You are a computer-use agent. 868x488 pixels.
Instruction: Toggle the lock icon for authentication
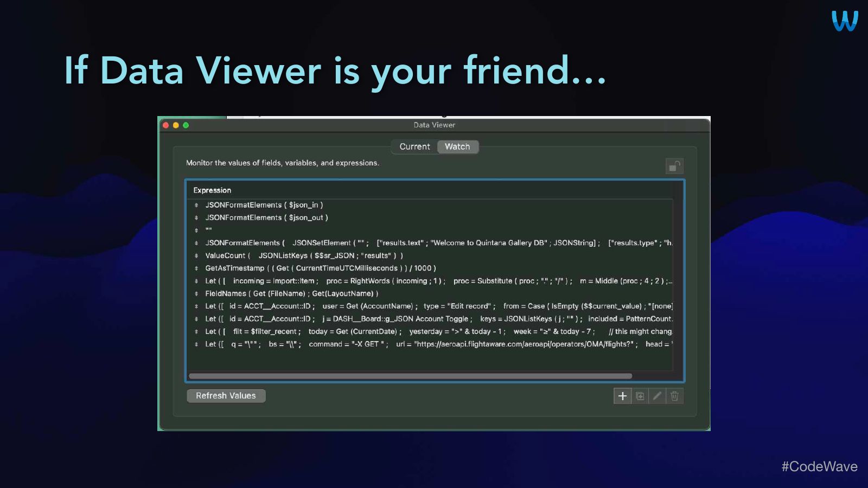pyautogui.click(x=674, y=166)
